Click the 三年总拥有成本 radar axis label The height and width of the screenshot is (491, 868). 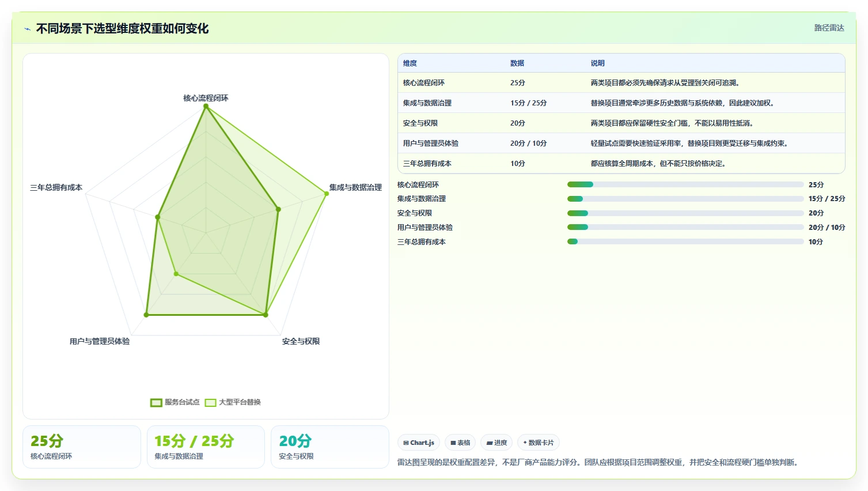click(56, 187)
